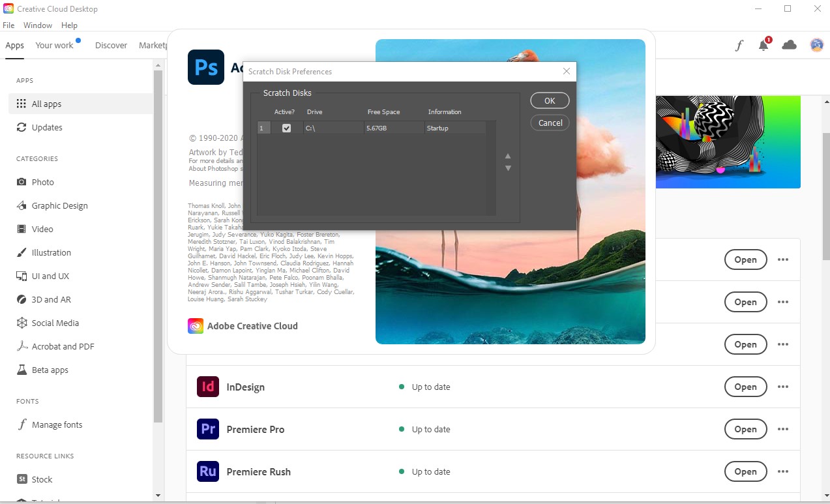Open the Creative Cloud sync status icon
The image size is (830, 504).
point(789,45)
